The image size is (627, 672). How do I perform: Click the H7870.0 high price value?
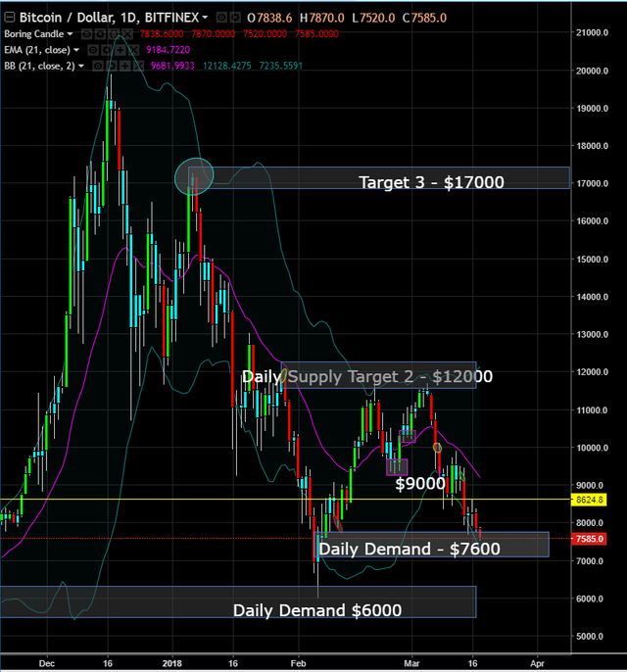322,18
